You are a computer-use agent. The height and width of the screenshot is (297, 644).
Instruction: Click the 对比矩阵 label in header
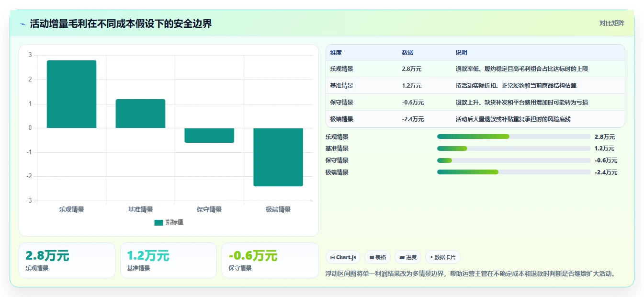click(x=611, y=23)
